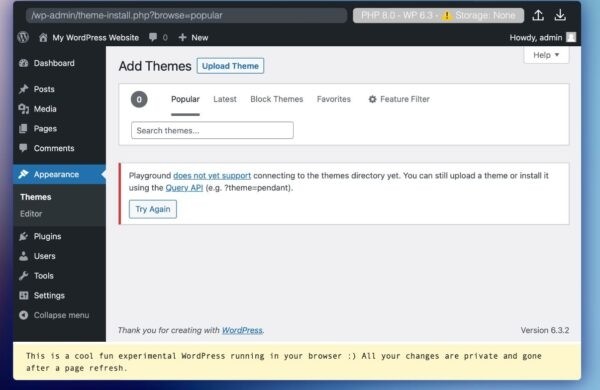Click the Media icon in sidebar

tap(24, 109)
